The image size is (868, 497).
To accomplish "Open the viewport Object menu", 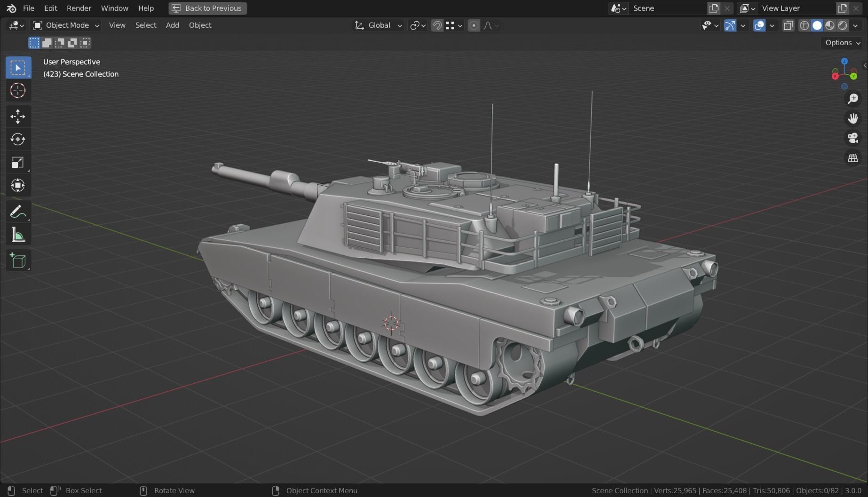I will (200, 25).
